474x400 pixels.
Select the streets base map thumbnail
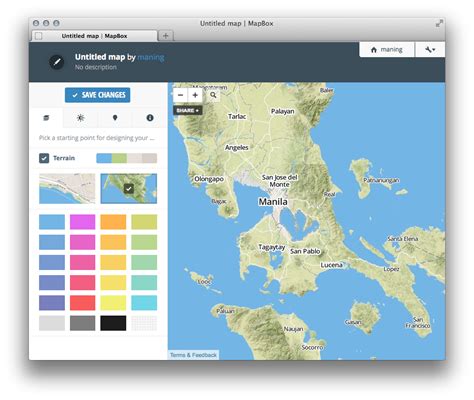point(67,189)
